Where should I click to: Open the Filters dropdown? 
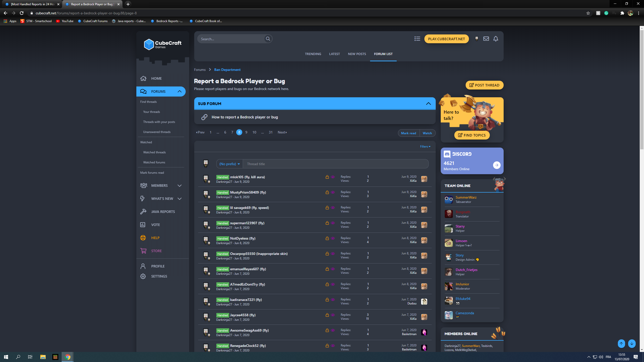[x=425, y=147]
